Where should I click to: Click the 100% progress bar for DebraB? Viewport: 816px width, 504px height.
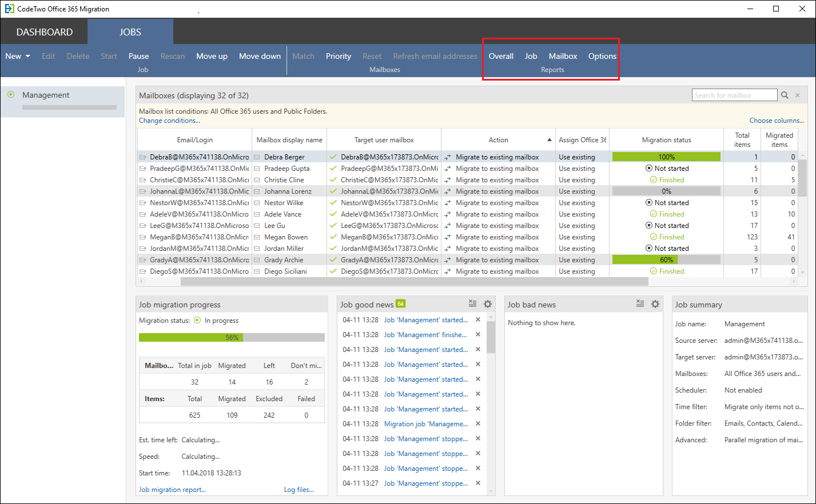point(666,157)
